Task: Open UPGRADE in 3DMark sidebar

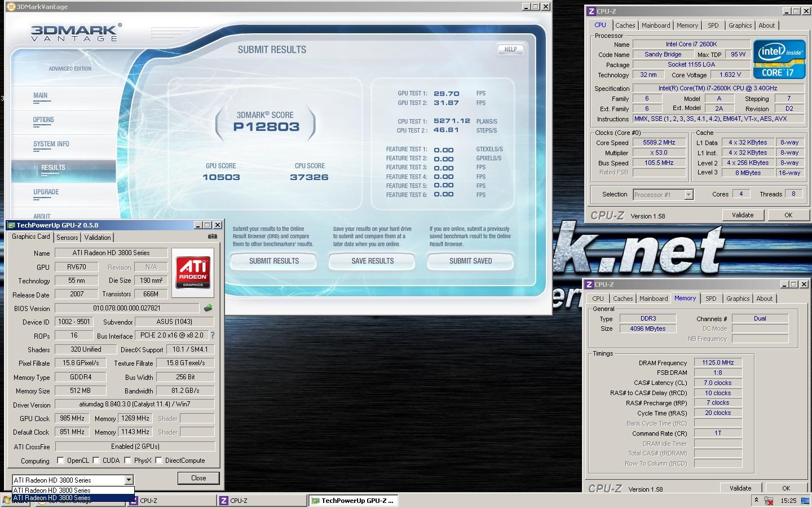Action: pos(46,192)
